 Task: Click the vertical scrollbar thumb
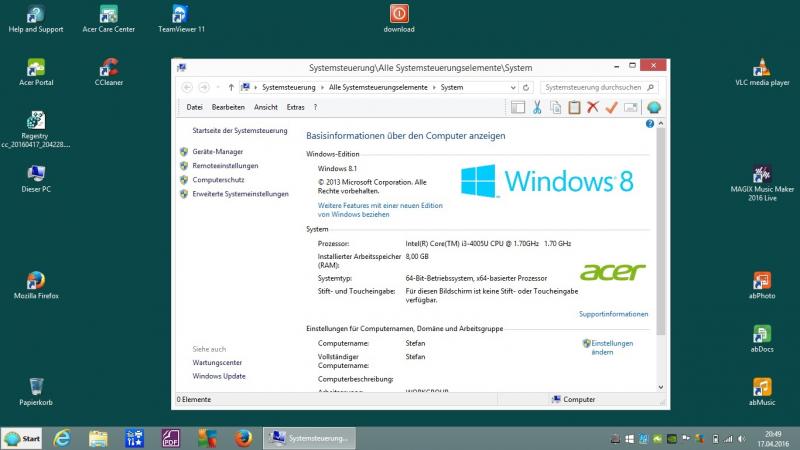(661, 232)
